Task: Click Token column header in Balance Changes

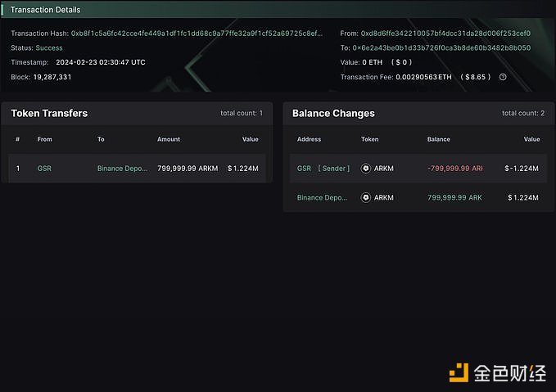Action: point(370,139)
